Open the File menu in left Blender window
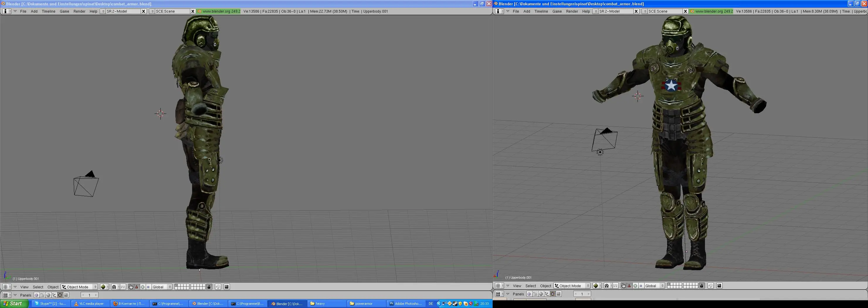 click(23, 11)
